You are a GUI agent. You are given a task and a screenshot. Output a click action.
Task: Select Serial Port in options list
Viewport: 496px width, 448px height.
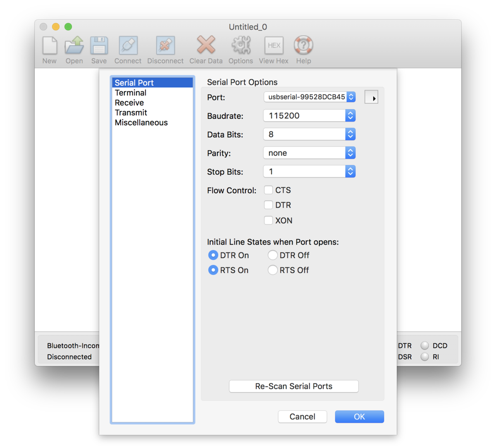tap(153, 83)
